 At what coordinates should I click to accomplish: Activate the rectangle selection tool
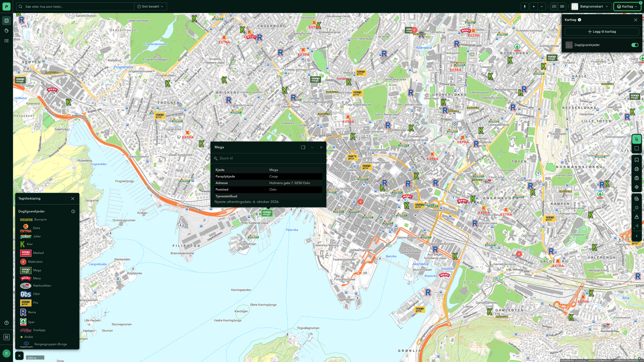click(x=636, y=148)
